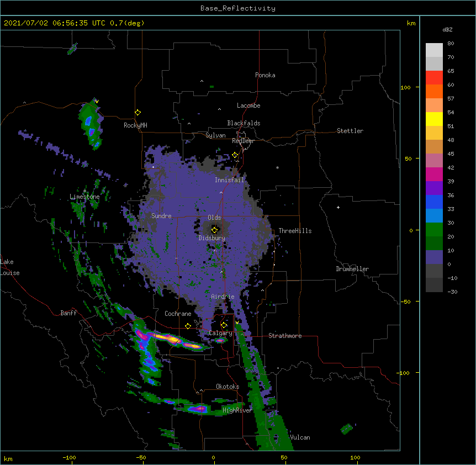Click the RockyMH label
Viewport: 476px width, 465px height.
pos(135,125)
